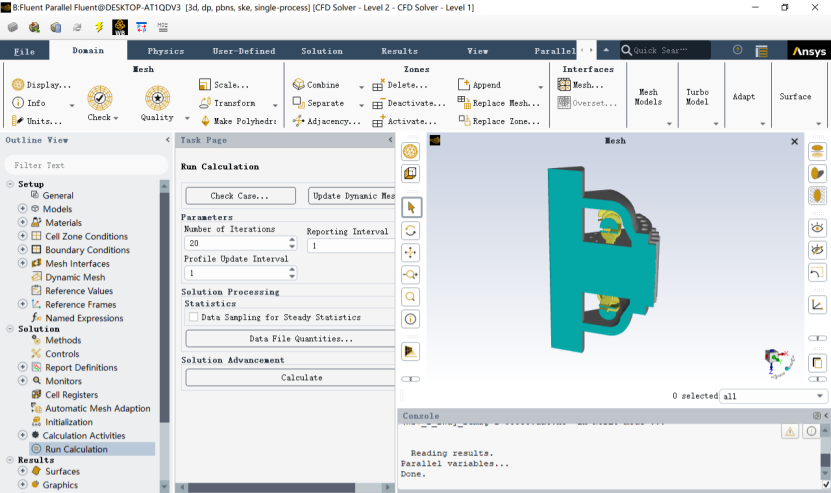Switch to the Solution ribbon tab
Screen dimensions: 831x493
pos(322,51)
